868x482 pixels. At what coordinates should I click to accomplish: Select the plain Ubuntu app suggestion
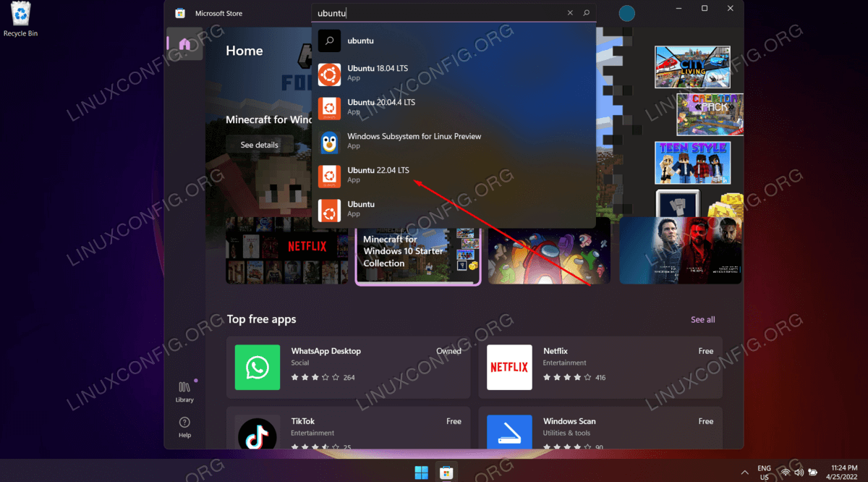tap(454, 209)
